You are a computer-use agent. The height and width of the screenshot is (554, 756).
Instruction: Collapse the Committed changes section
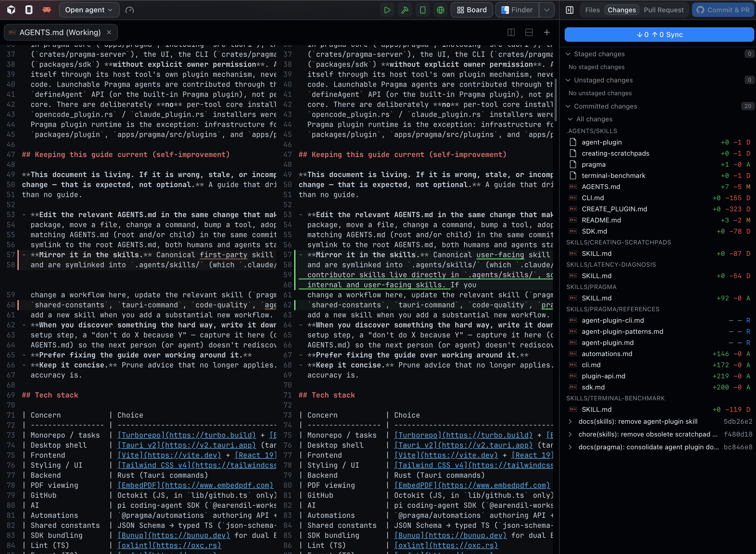click(568, 106)
